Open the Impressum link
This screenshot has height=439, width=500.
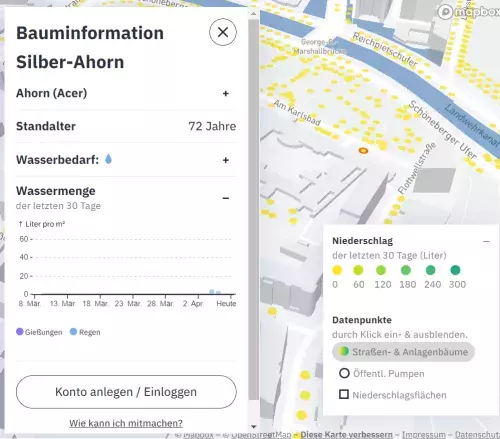[424, 435]
